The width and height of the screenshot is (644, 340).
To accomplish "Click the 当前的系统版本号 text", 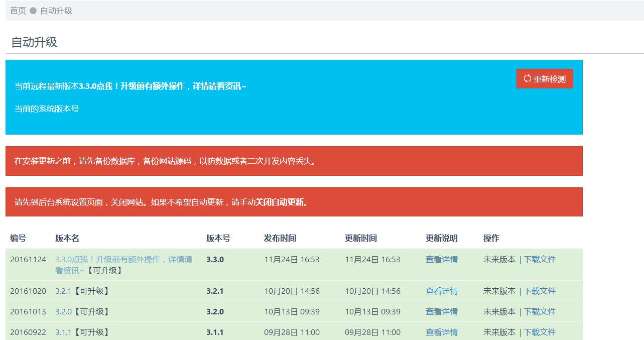I will [x=47, y=108].
